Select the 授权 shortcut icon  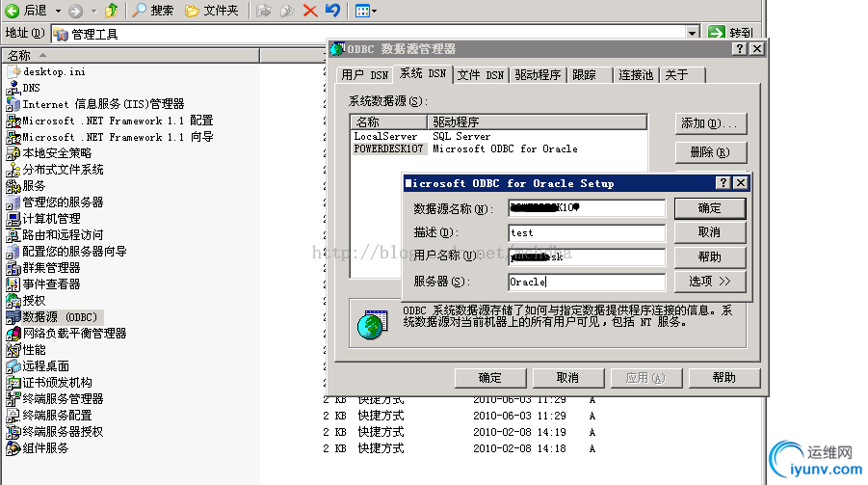coord(13,301)
